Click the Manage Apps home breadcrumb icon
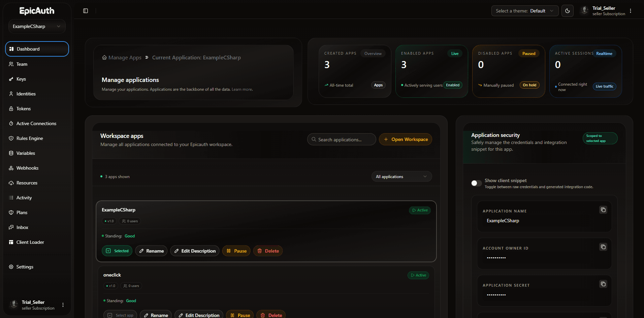Screen dimensions: 644x318 tap(104, 58)
